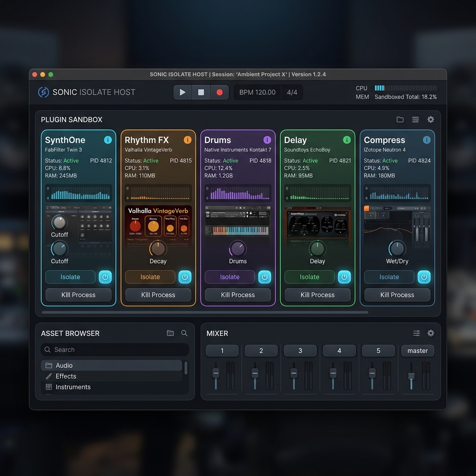Kill the Drums process
Image resolution: width=476 pixels, height=476 pixels.
(x=238, y=295)
